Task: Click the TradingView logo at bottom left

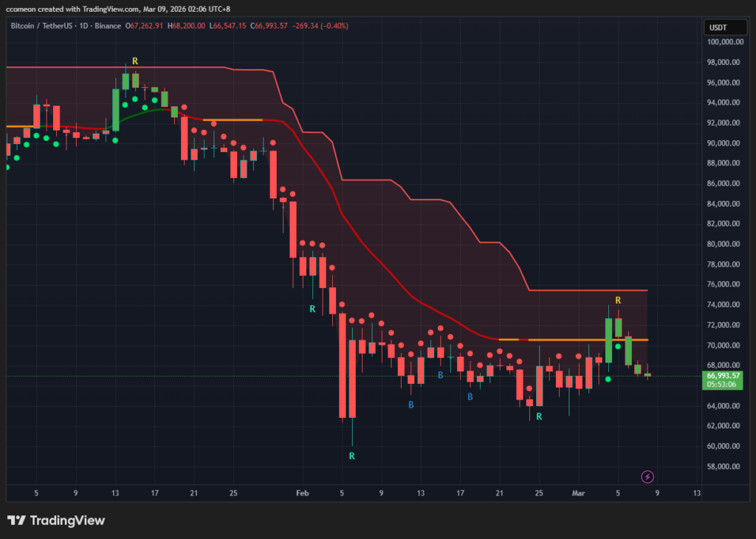Action: [56, 521]
